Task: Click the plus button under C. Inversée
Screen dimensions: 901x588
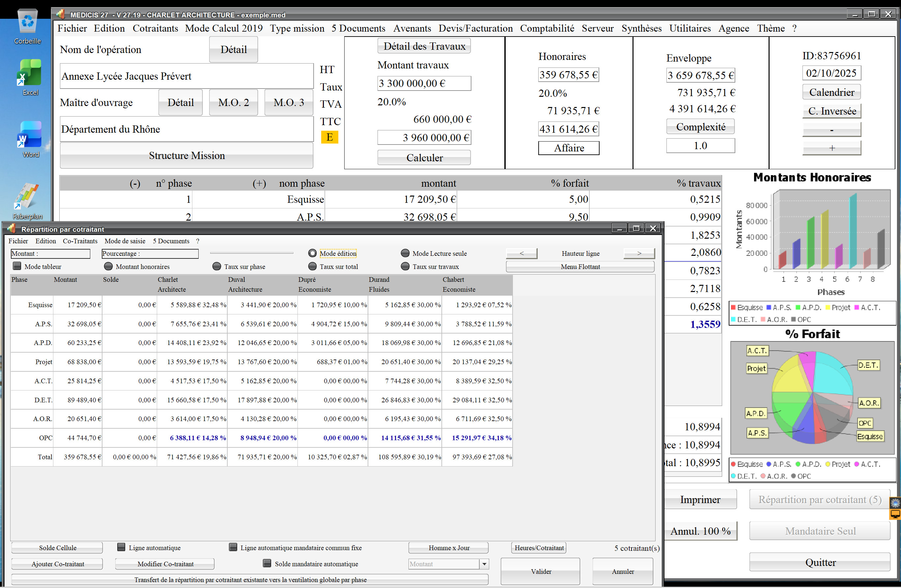Action: click(832, 148)
